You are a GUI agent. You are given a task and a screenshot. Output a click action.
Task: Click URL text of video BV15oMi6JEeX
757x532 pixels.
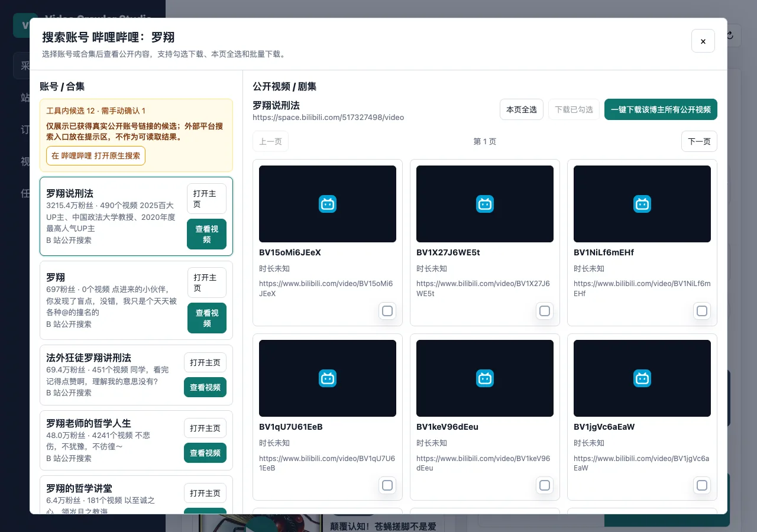pyautogui.click(x=327, y=288)
